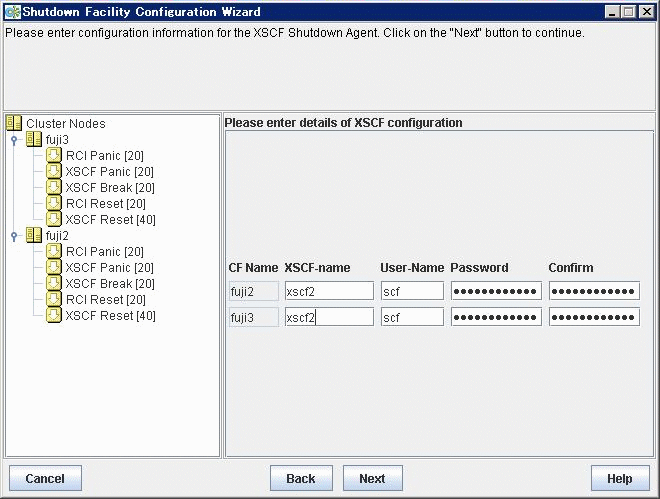Select XSCF Panic [20] under fuji3
This screenshot has width=660, height=499.
pos(109,172)
